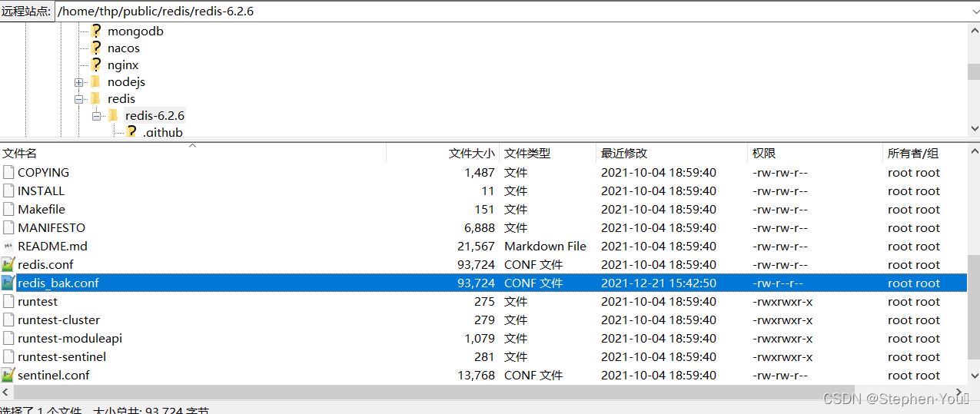Click the nginx question mark folder icon
Viewport: 980px width, 414px height.
point(95,65)
